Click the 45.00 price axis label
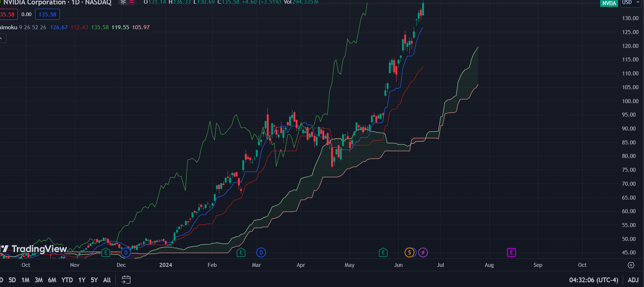This screenshot has width=644, height=287. (x=629, y=253)
